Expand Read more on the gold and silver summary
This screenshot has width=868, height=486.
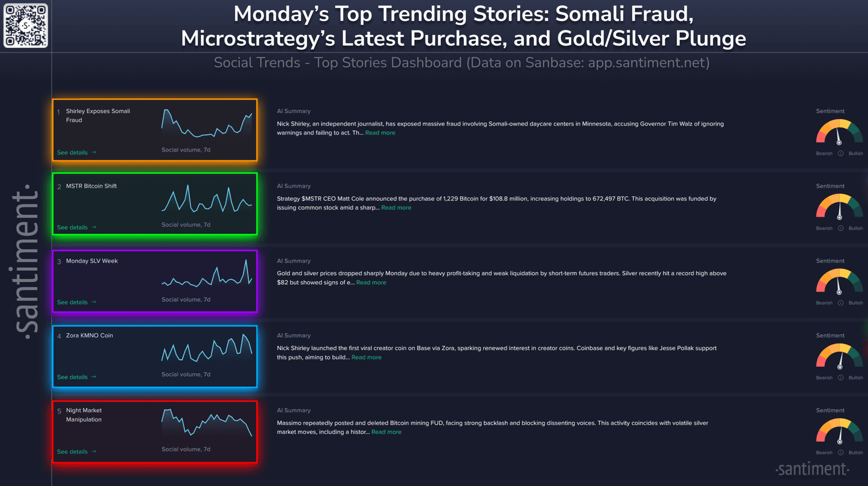pos(371,283)
